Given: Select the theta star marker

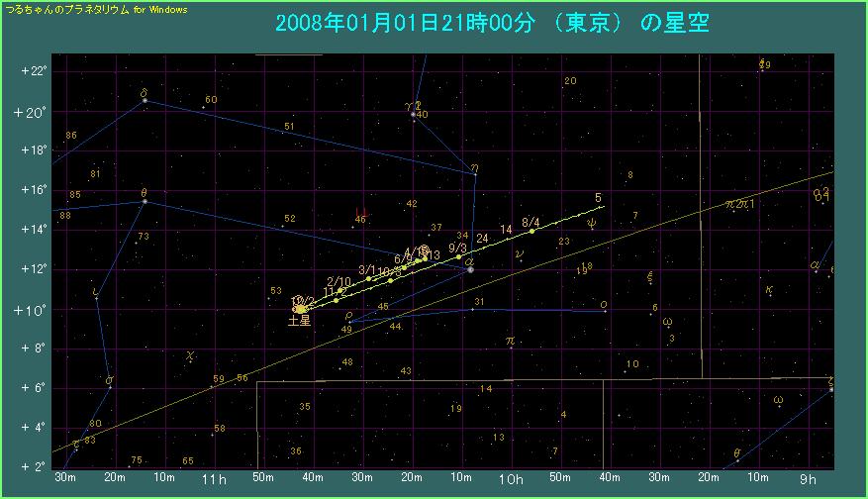Looking at the screenshot, I should [145, 201].
